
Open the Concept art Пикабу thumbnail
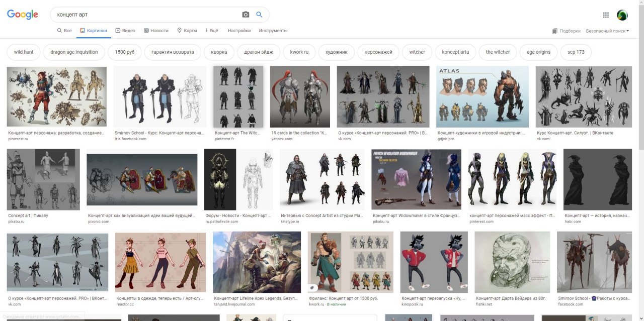point(43,179)
